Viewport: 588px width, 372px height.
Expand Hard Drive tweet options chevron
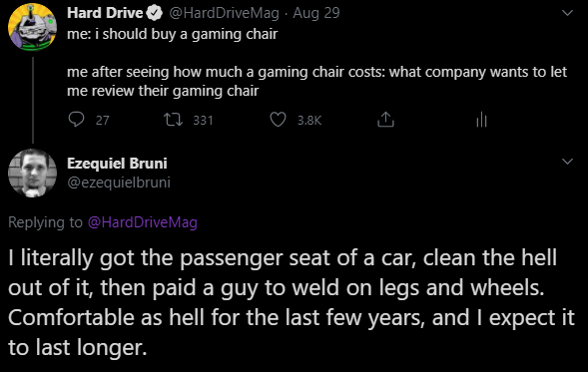[567, 13]
